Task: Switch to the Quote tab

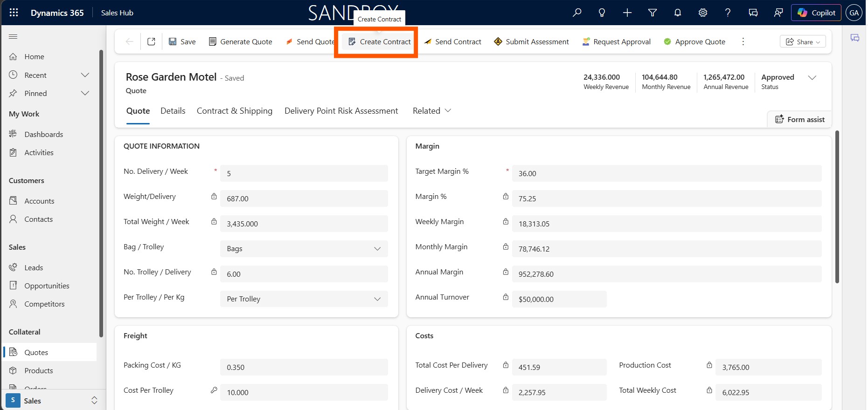Action: (138, 111)
